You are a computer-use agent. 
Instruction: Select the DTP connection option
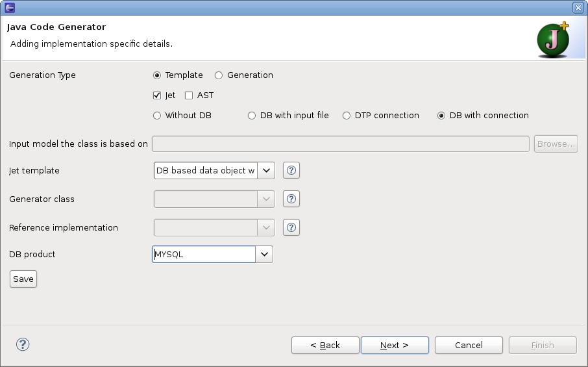[347, 116]
